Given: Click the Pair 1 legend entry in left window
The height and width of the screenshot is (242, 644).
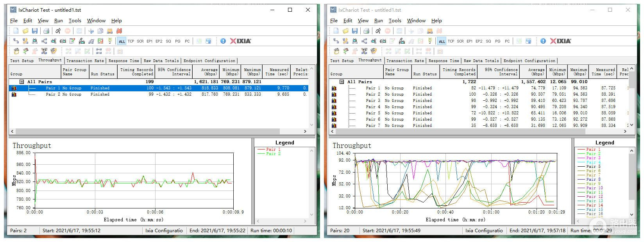Looking at the screenshot, I should click(273, 149).
